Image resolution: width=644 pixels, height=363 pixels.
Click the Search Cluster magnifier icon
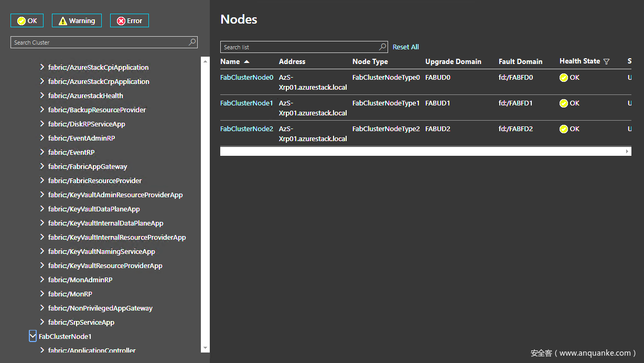(192, 42)
